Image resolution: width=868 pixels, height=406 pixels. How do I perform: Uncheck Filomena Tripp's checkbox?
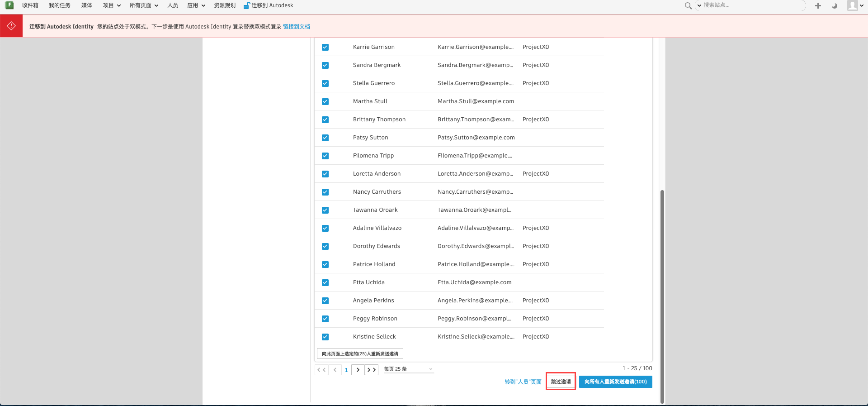325,156
